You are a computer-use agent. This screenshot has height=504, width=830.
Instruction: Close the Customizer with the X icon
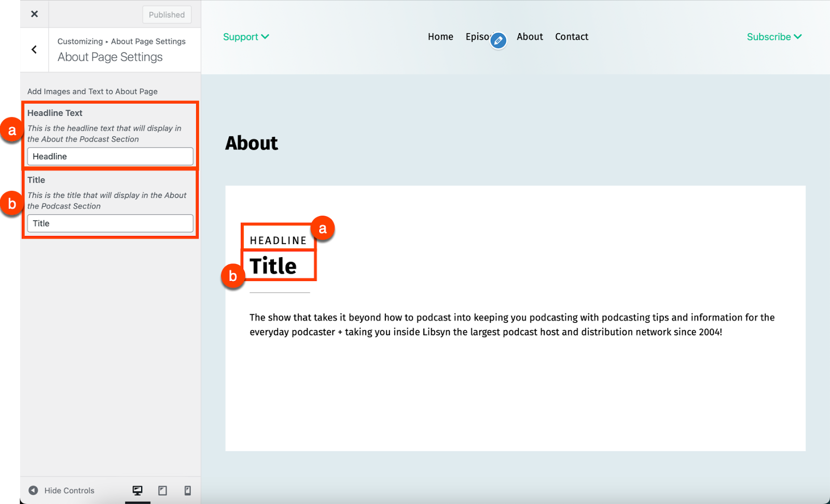(34, 14)
